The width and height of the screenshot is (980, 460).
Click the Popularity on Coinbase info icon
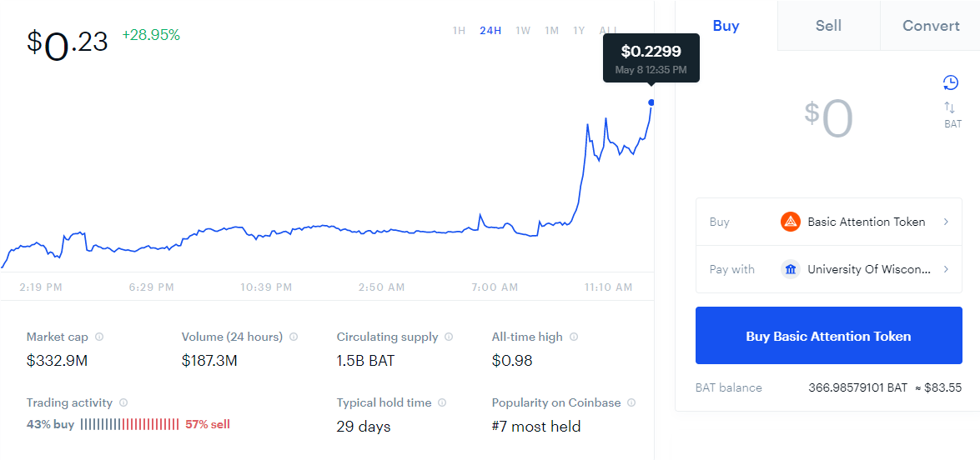(632, 402)
